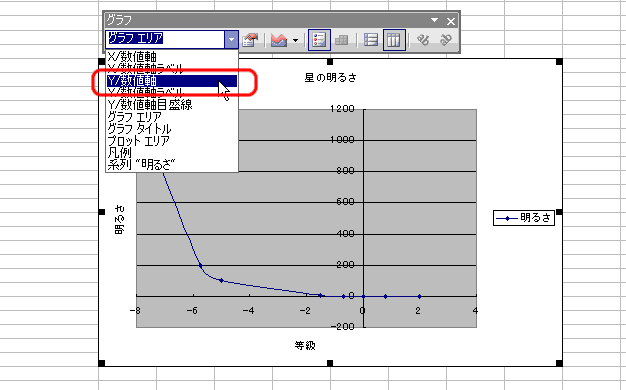
Task: Click the 明るさ legend box
Action: click(524, 218)
